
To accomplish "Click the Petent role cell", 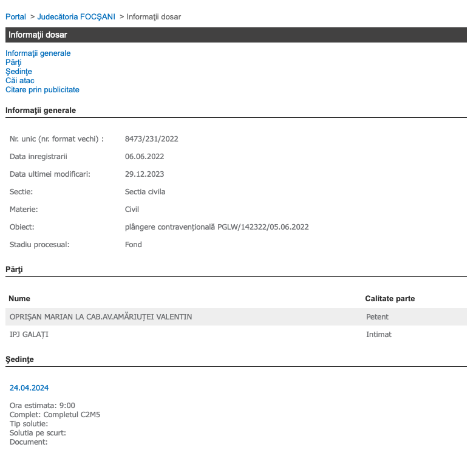I will pyautogui.click(x=377, y=316).
